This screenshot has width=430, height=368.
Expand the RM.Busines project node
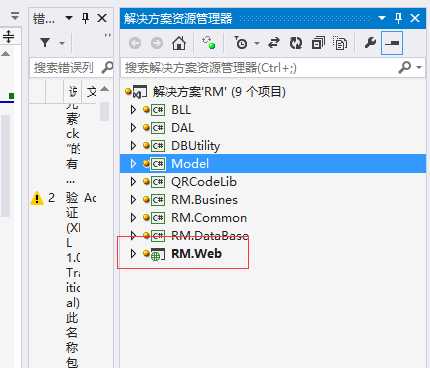pos(133,200)
